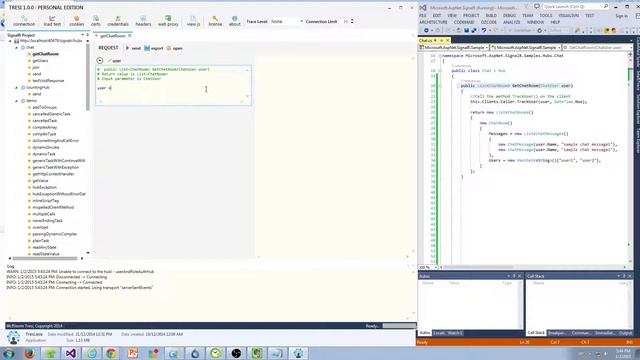The height and width of the screenshot is (360, 640).
Task: Open the cookies settings
Action: click(x=76, y=21)
